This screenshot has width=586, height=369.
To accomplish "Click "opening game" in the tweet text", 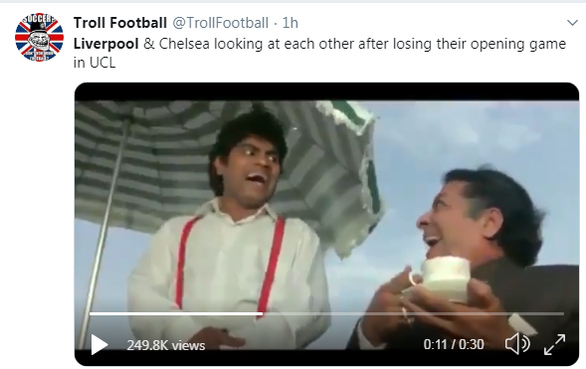I will (518, 44).
